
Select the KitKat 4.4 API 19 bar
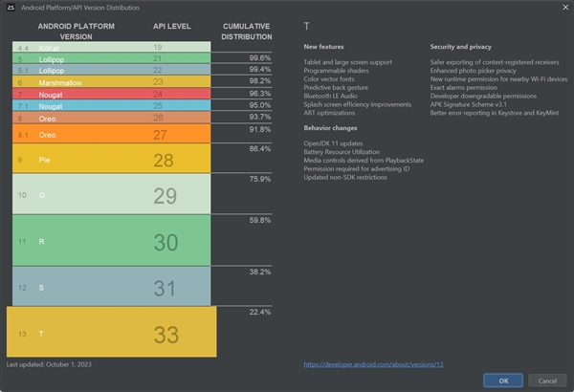[112, 47]
